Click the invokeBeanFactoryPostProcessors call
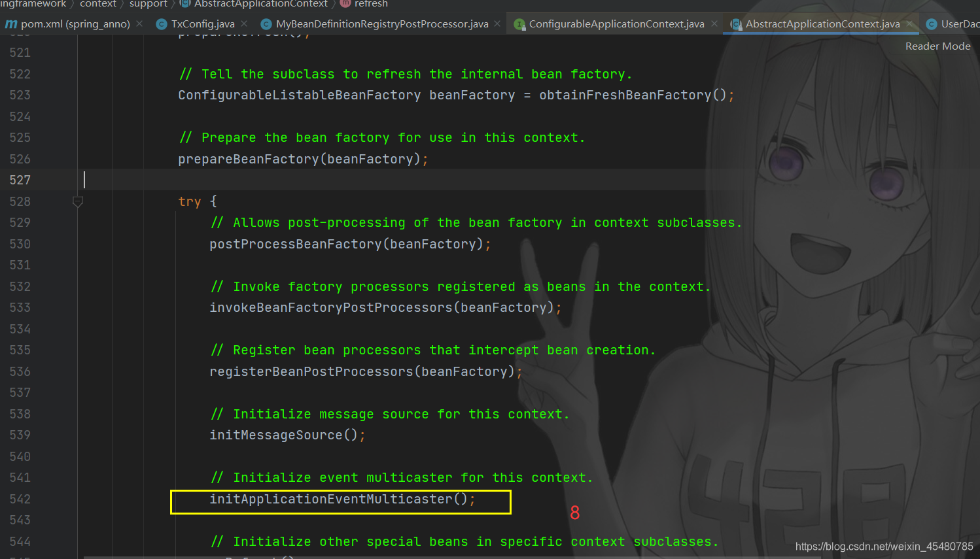 click(x=381, y=307)
